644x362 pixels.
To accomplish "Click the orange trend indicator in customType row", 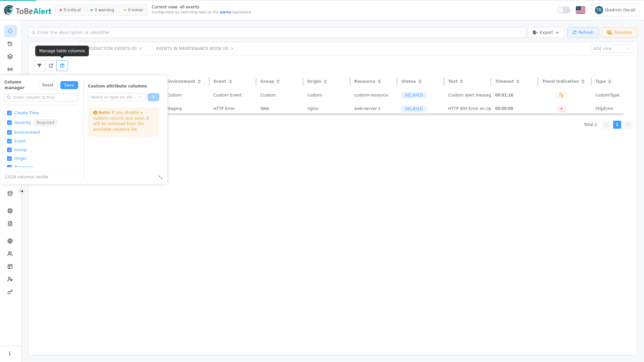I will tap(561, 95).
